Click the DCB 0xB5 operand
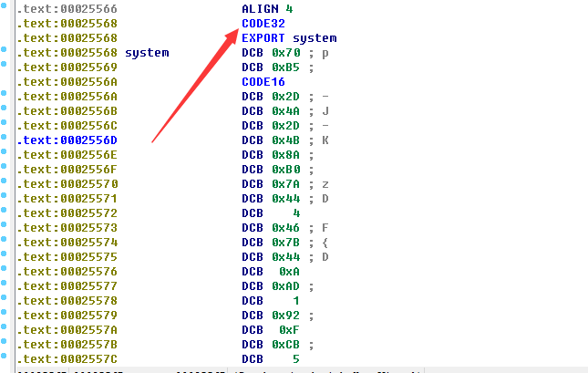The width and height of the screenshot is (588, 373). click(272, 67)
